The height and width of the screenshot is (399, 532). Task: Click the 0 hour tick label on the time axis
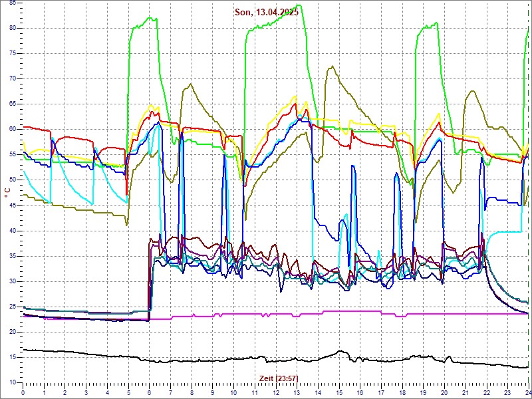pyautogui.click(x=23, y=392)
